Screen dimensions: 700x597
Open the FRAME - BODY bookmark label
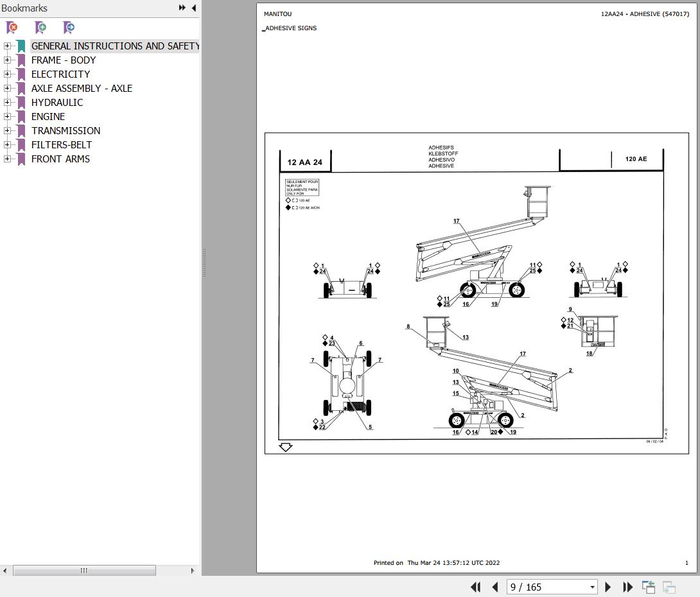click(x=64, y=60)
